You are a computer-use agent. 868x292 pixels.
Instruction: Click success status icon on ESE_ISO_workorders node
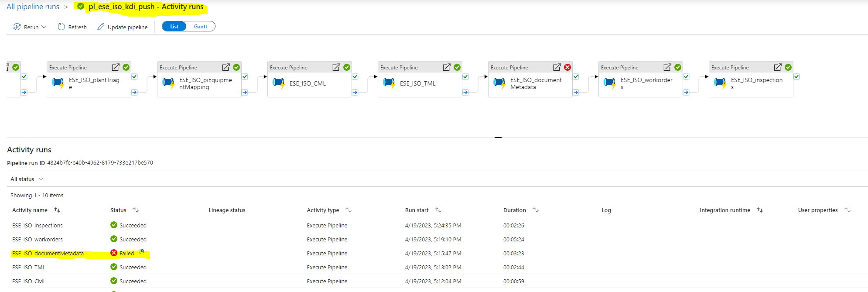tap(678, 67)
